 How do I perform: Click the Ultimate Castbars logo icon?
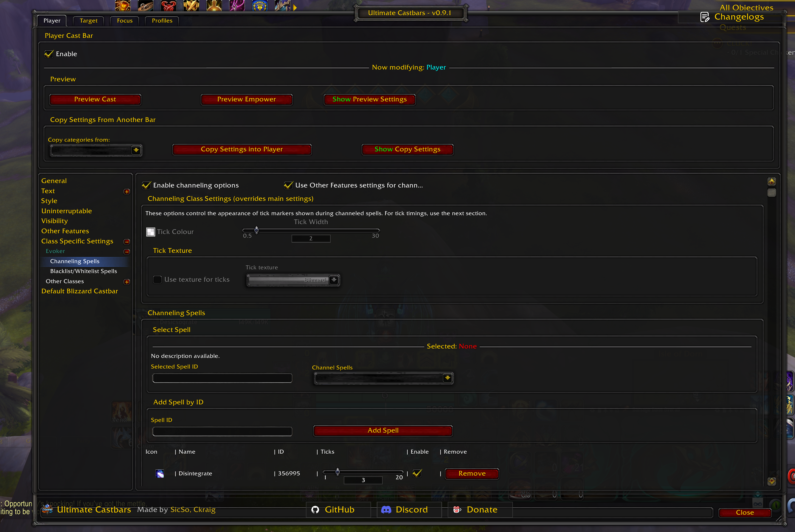pyautogui.click(x=48, y=509)
